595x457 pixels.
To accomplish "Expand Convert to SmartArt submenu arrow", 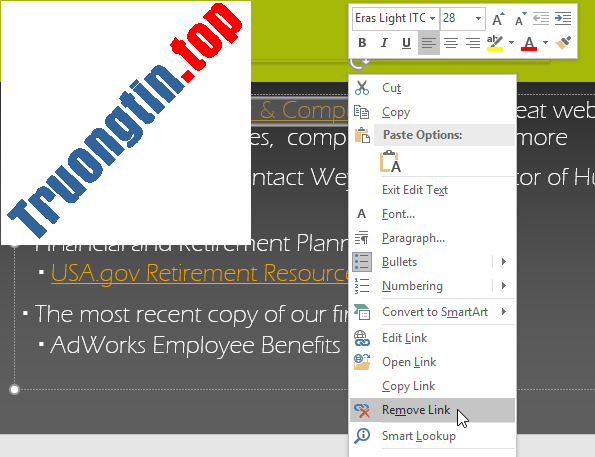I will [504, 312].
